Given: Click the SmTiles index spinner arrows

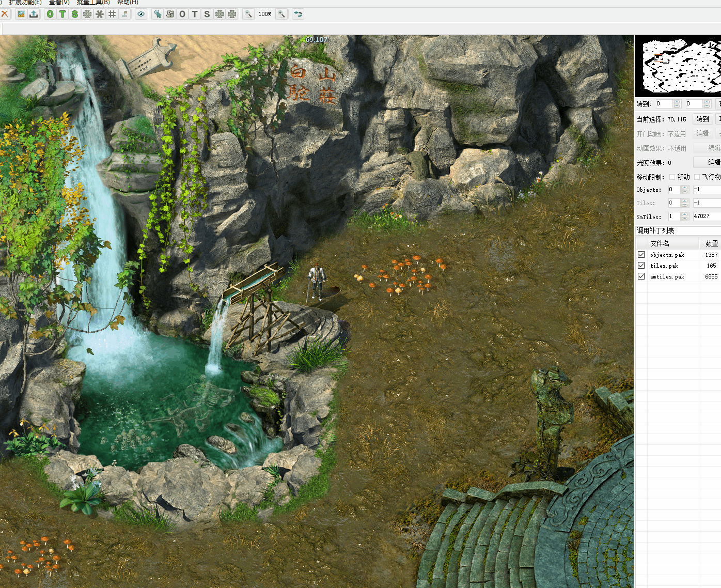Looking at the screenshot, I should [685, 216].
